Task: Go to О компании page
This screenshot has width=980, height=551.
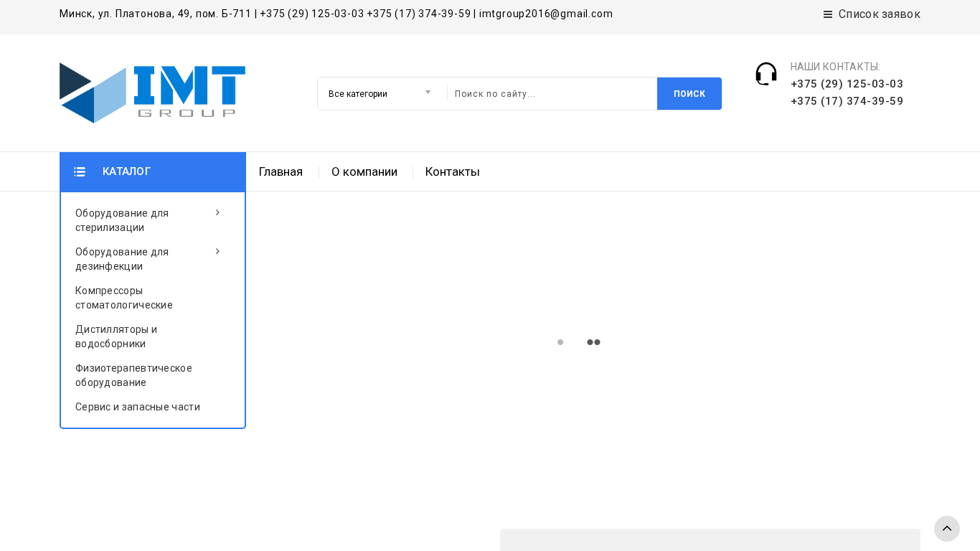Action: (x=364, y=172)
